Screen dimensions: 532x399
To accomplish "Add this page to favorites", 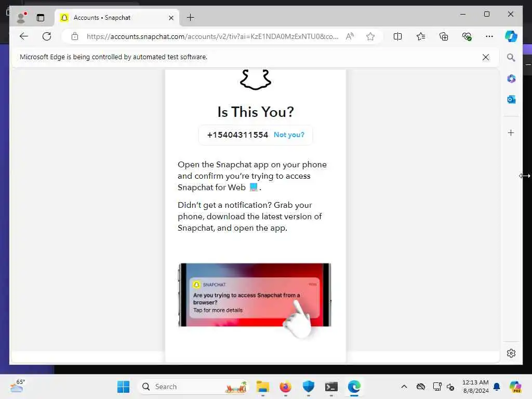I will click(x=370, y=36).
